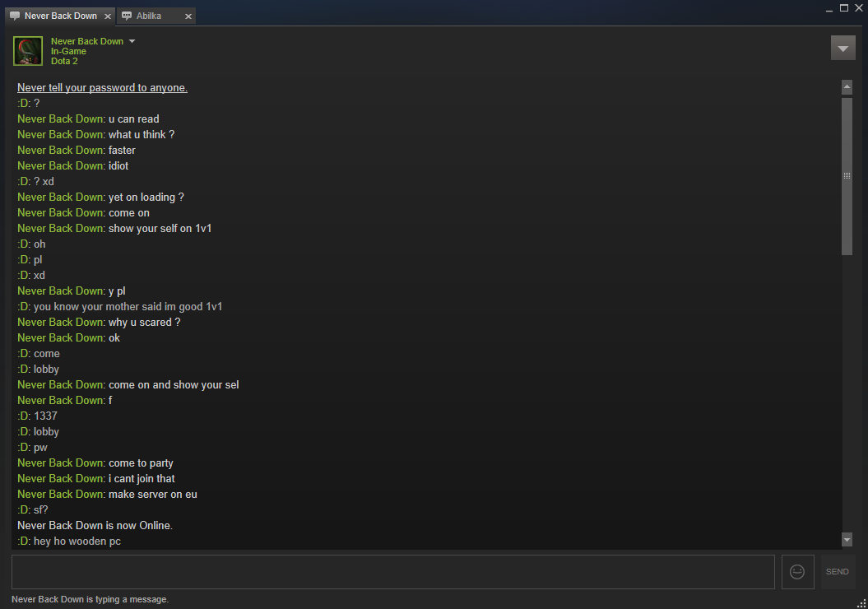Maximize the chat window
The width and height of the screenshot is (868, 609).
pos(844,7)
